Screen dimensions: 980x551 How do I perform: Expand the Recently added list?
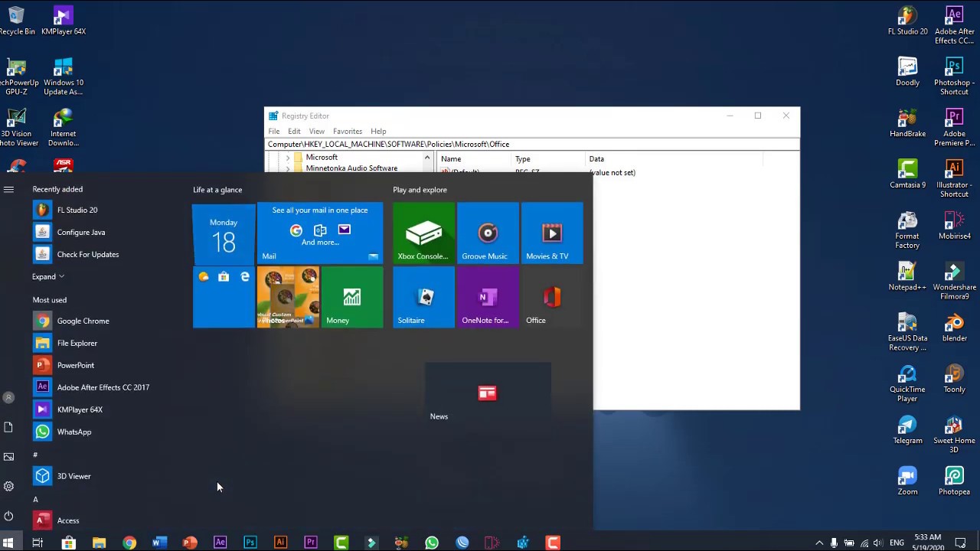pos(47,276)
